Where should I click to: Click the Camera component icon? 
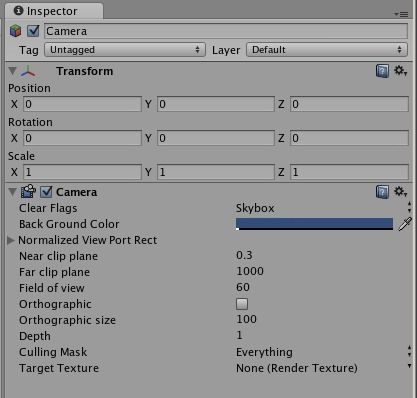pyautogui.click(x=28, y=191)
